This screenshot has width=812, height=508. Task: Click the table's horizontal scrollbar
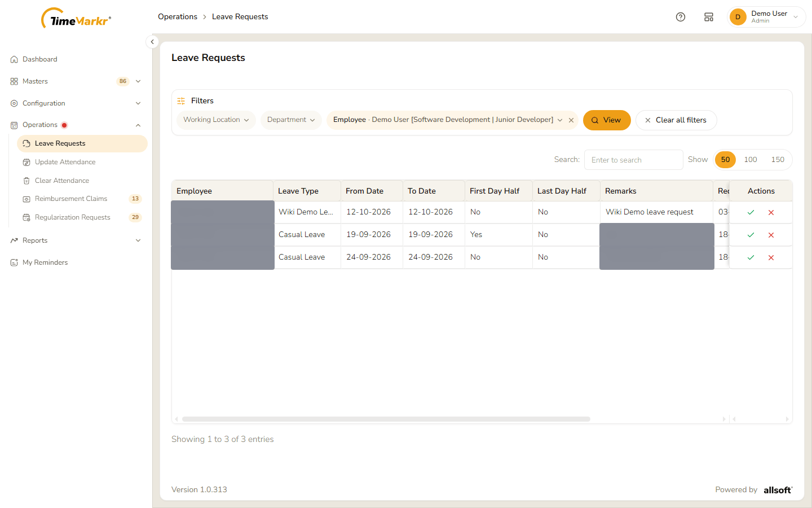(386, 419)
